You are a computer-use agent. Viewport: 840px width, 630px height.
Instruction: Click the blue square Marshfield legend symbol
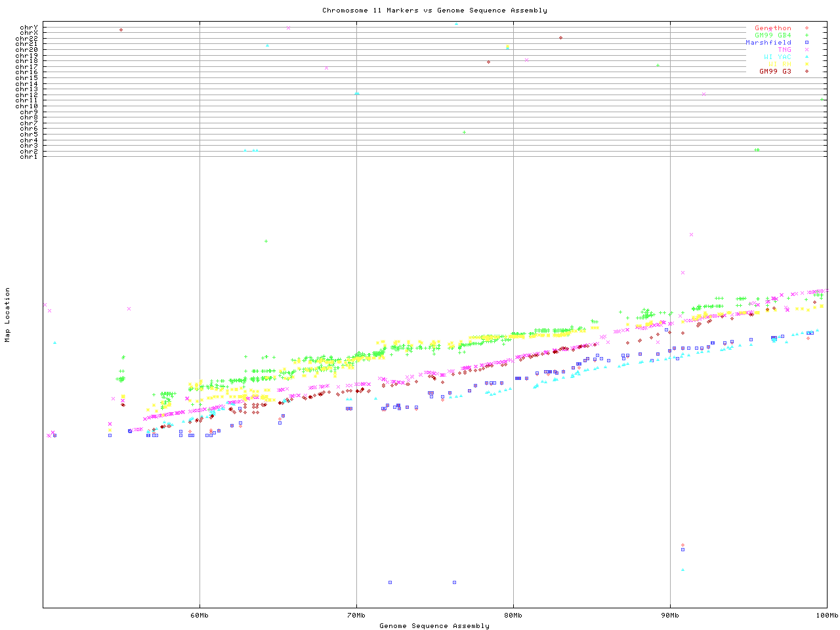807,43
